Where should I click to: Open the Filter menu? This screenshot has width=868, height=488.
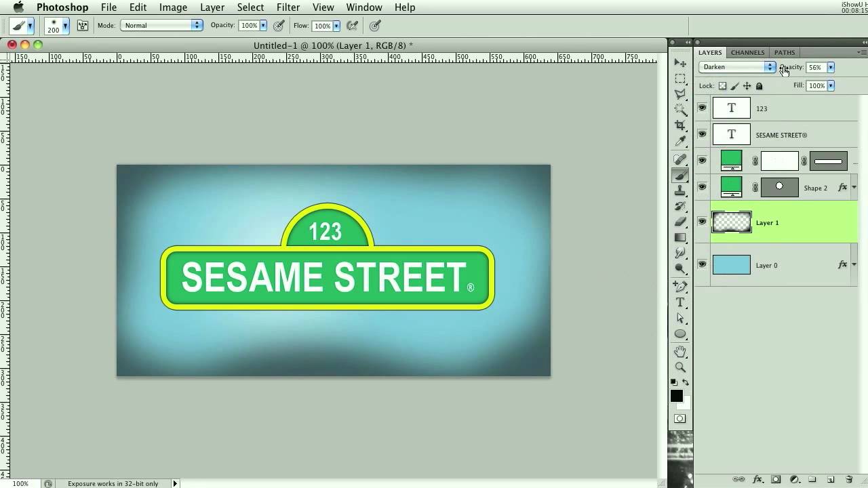(x=288, y=7)
